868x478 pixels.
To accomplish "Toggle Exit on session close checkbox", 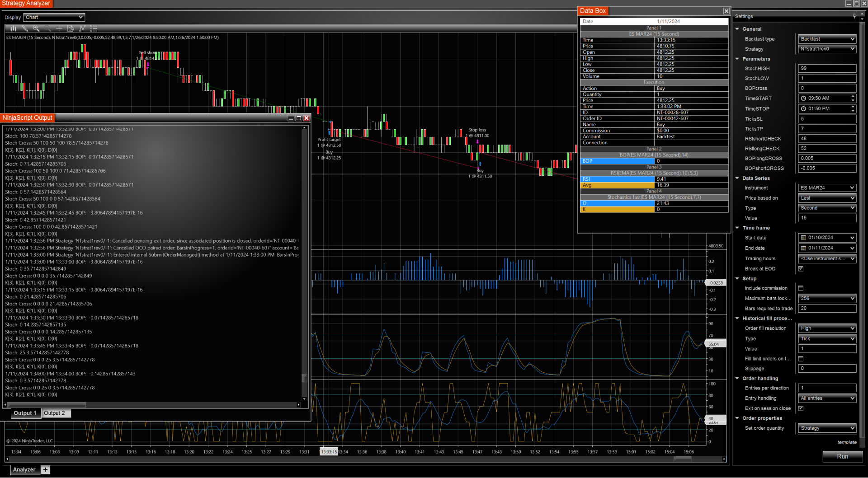I will [801, 408].
